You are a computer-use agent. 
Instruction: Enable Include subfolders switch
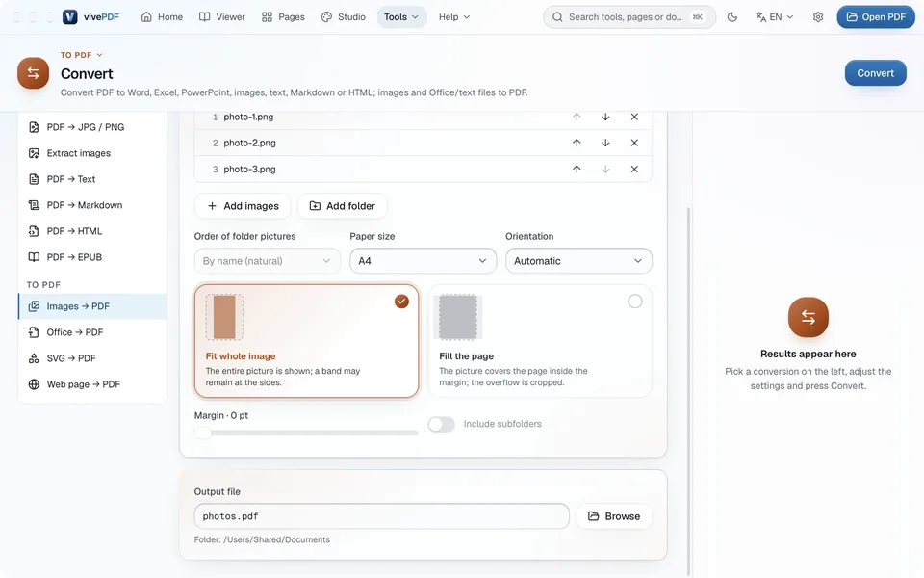click(x=442, y=424)
